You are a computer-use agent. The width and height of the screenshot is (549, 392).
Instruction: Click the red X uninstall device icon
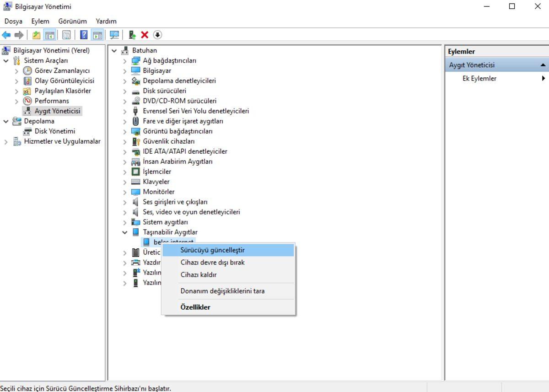pyautogui.click(x=145, y=35)
